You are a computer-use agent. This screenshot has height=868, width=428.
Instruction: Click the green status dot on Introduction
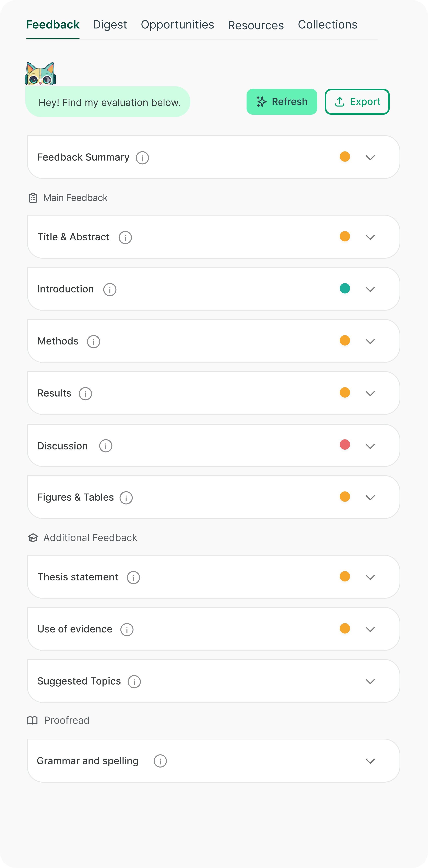344,288
